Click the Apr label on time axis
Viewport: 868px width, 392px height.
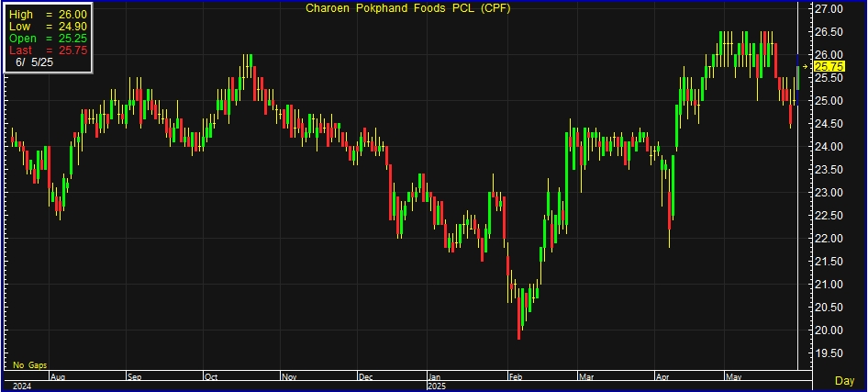pos(662,377)
